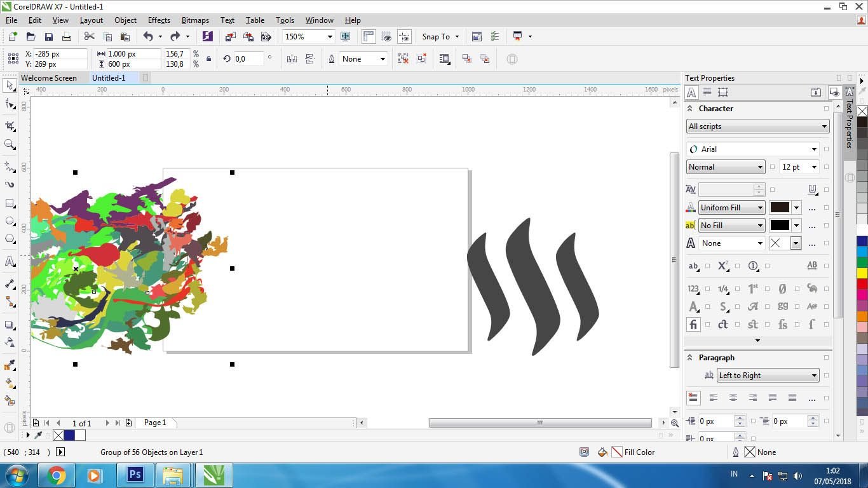Open the Left to Right direction dropdown

click(x=768, y=376)
